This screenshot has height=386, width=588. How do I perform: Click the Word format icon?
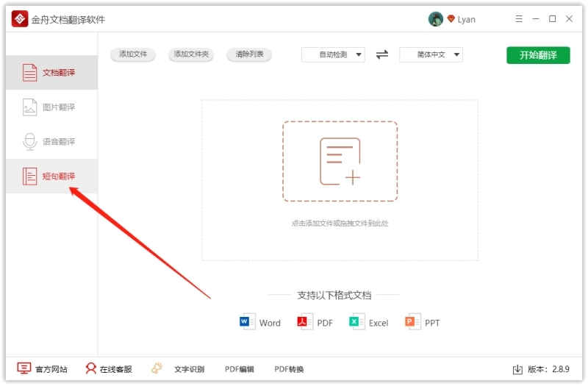point(248,322)
